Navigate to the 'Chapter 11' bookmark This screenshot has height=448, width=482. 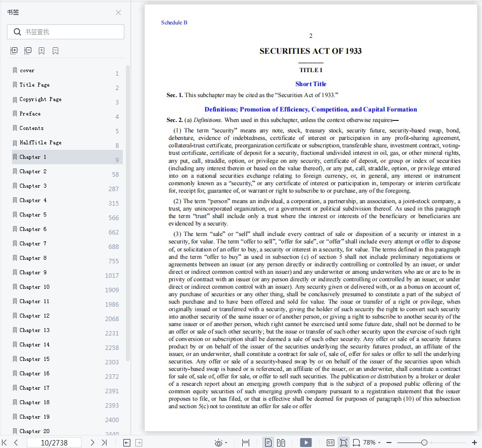[67, 302]
